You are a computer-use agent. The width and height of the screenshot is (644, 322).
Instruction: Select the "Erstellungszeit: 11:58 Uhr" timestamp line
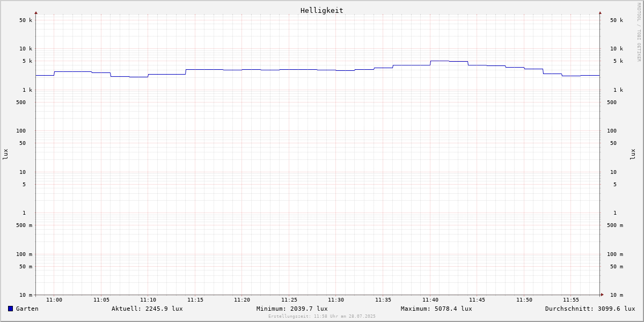(322, 317)
